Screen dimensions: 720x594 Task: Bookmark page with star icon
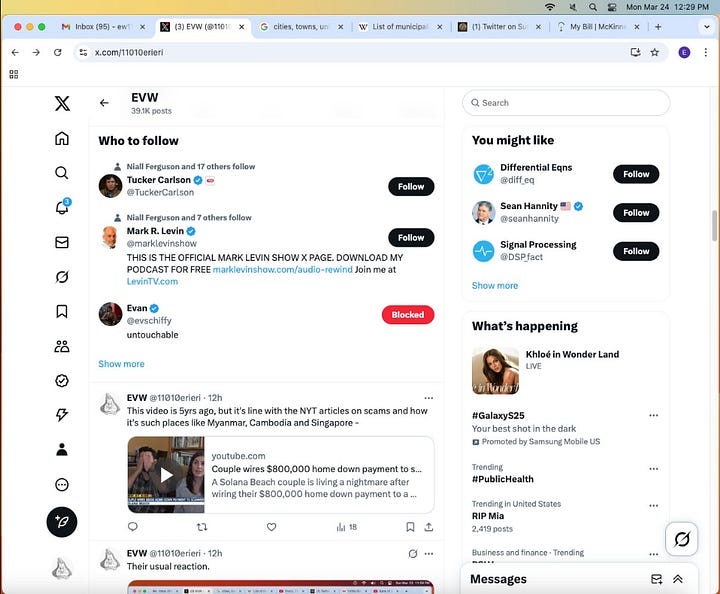655,52
